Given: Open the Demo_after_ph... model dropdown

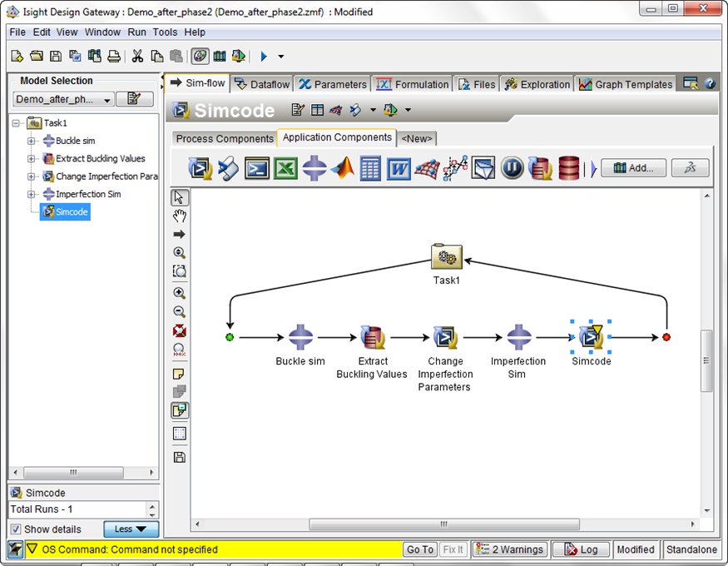Looking at the screenshot, I should pyautogui.click(x=63, y=99).
